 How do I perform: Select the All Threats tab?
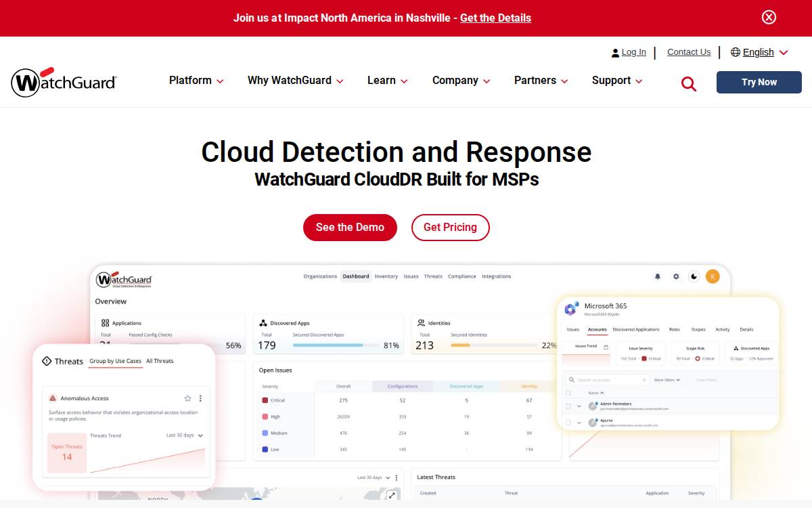coord(160,361)
